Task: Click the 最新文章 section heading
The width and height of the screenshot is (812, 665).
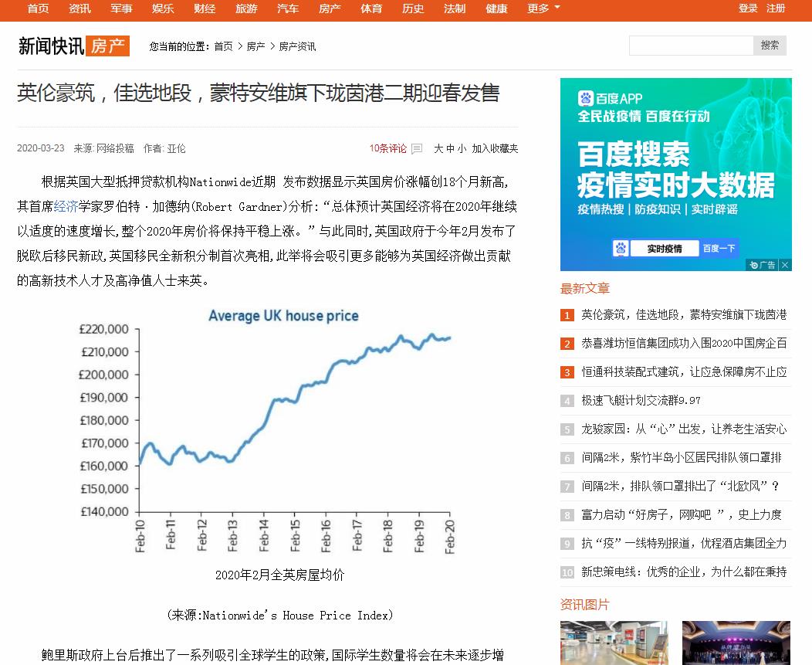Action: [x=584, y=289]
